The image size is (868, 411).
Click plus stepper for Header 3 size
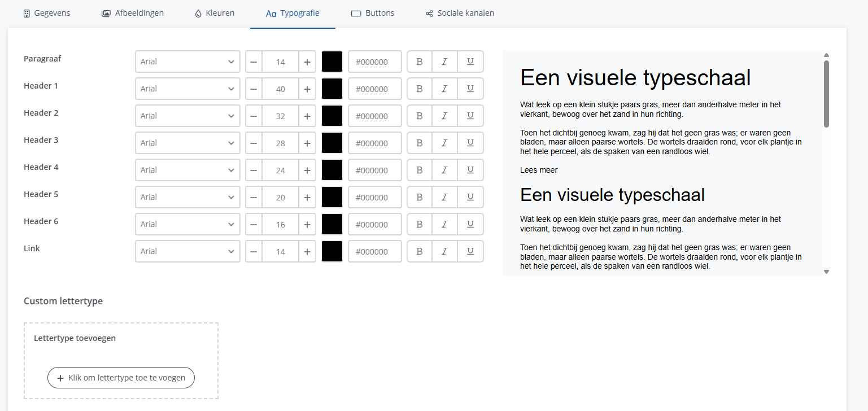307,143
